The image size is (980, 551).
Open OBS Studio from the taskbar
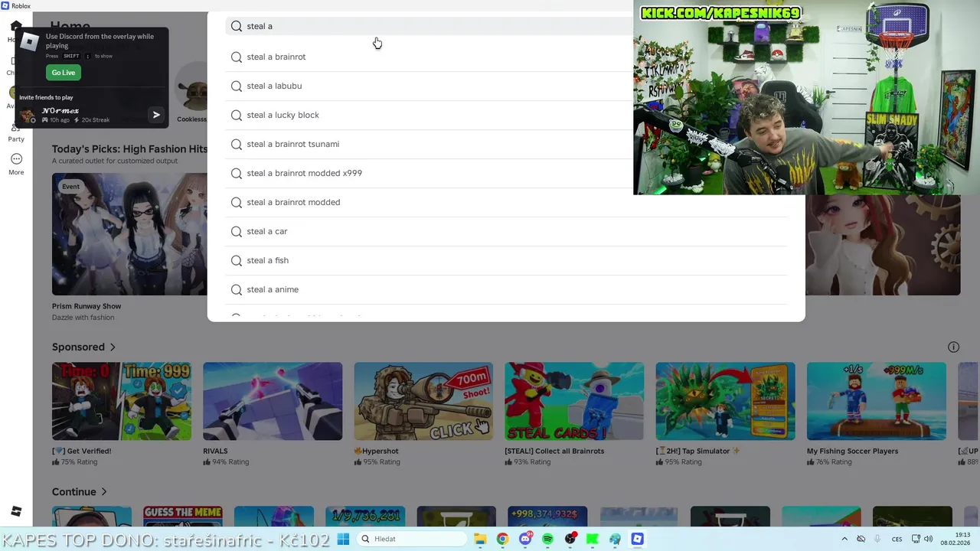tap(570, 539)
